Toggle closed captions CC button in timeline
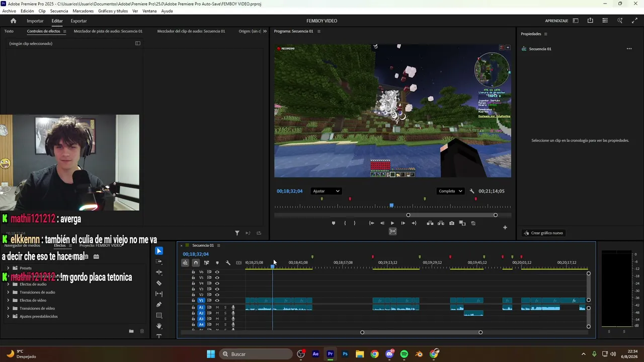 click(239, 262)
